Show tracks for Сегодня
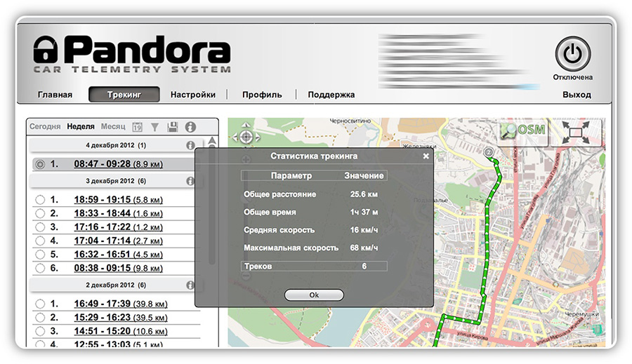The height and width of the screenshot is (364, 632). coord(45,126)
